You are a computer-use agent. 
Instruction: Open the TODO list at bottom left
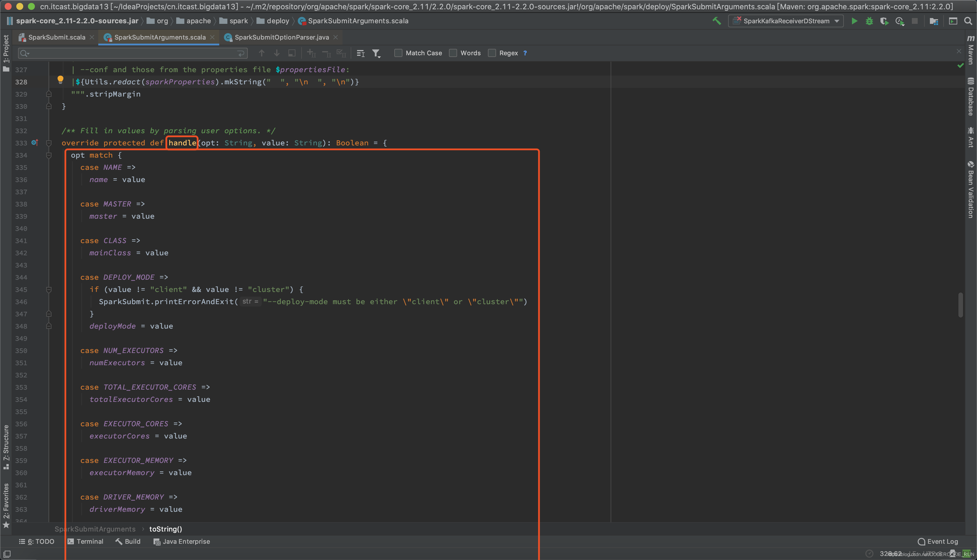click(37, 541)
